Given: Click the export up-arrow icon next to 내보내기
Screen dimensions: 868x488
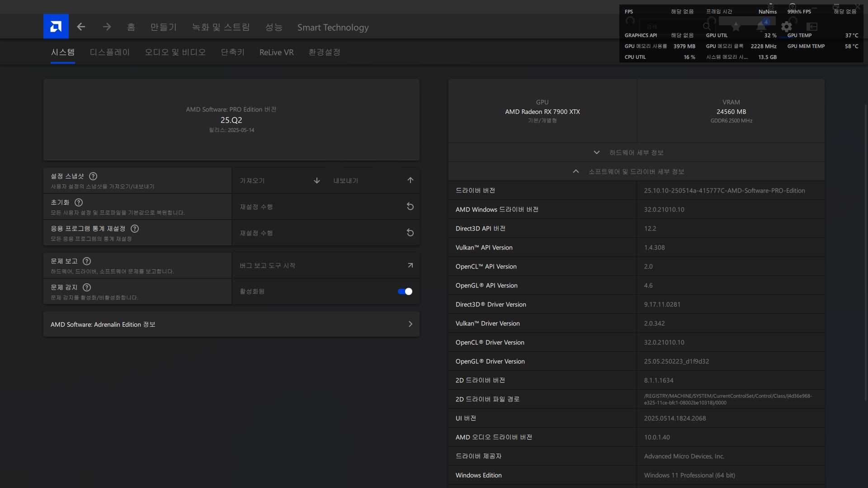Looking at the screenshot, I should [x=410, y=180].
